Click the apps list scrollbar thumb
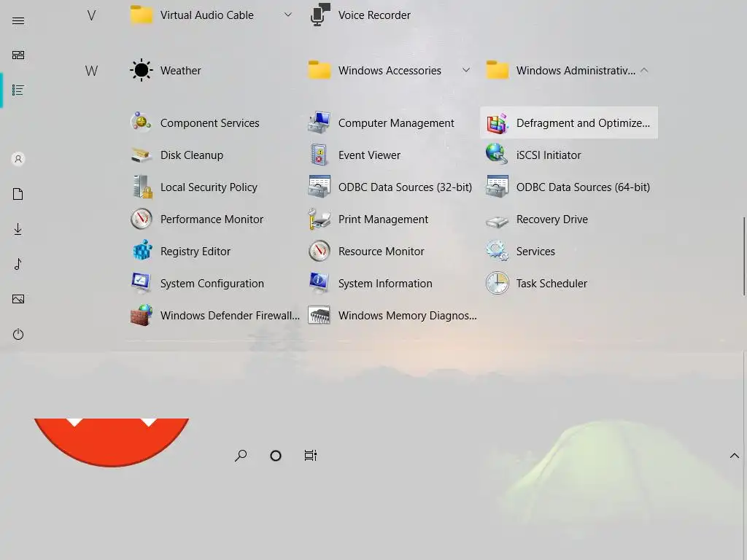The width and height of the screenshot is (747, 560). [744, 256]
